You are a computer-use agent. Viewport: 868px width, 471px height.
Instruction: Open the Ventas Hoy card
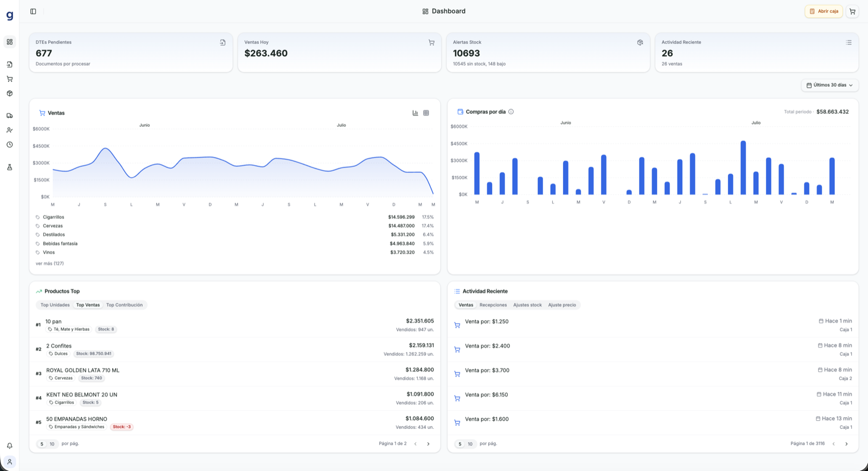[340, 53]
